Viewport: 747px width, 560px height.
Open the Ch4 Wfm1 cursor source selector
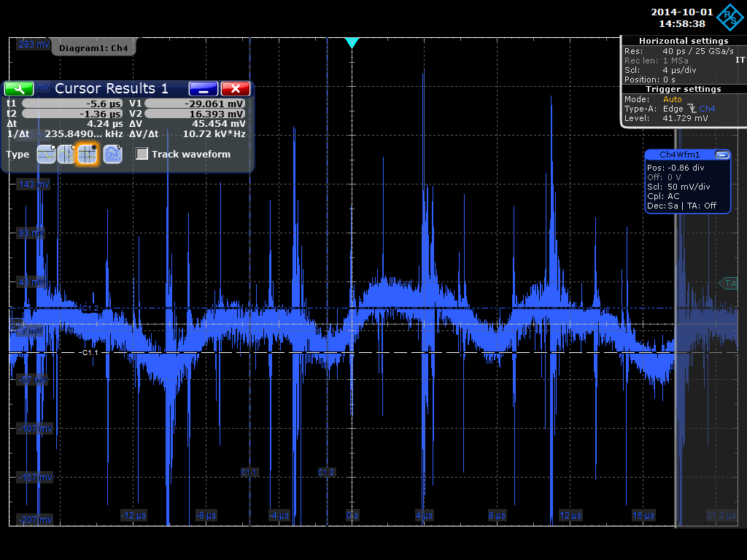coord(112,154)
